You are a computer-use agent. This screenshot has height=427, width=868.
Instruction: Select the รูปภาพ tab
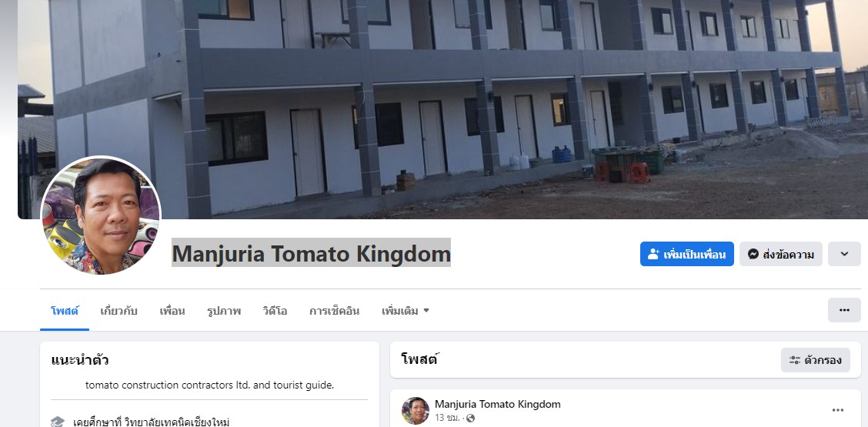(x=224, y=311)
